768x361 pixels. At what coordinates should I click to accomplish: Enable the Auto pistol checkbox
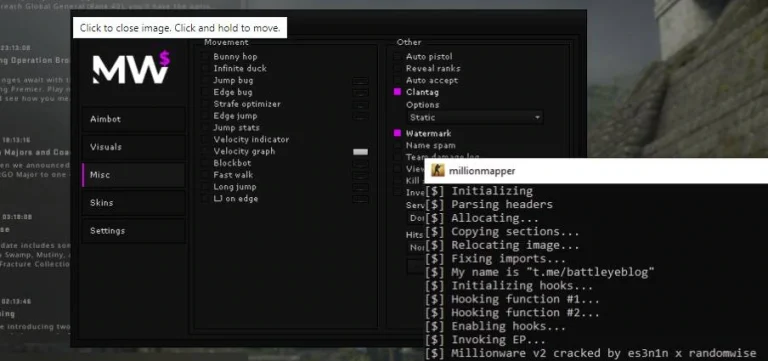tap(397, 57)
